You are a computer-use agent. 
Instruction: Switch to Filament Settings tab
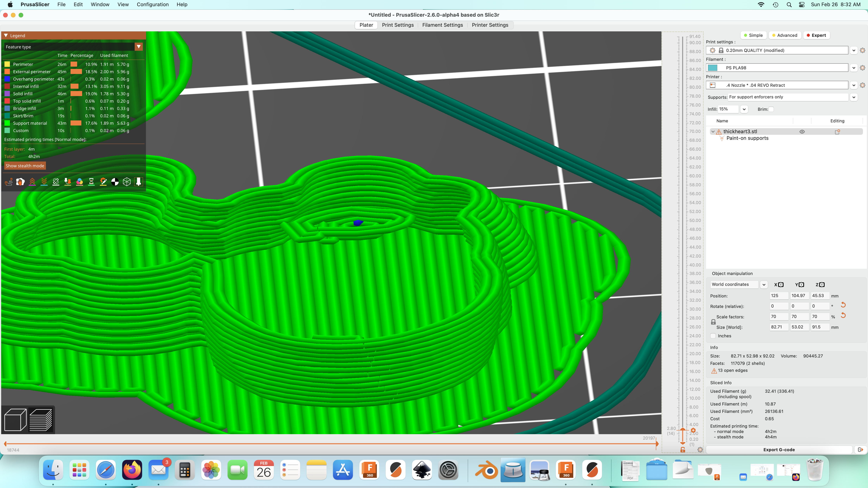click(442, 25)
